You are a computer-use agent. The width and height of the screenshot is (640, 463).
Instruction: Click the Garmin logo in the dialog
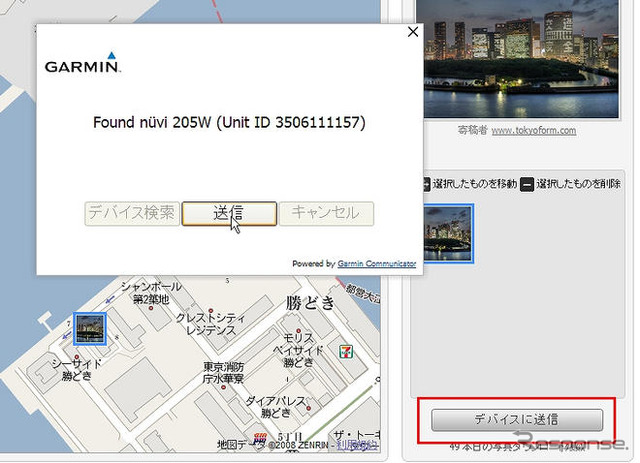click(83, 63)
